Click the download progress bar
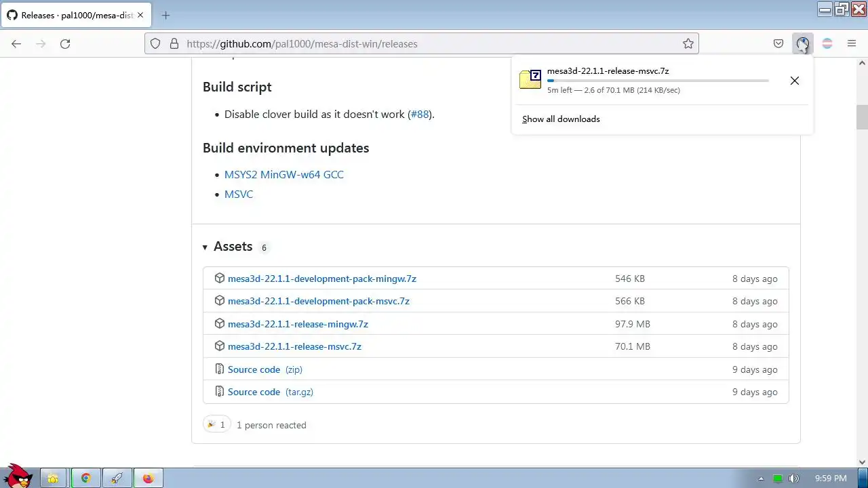 pyautogui.click(x=658, y=81)
